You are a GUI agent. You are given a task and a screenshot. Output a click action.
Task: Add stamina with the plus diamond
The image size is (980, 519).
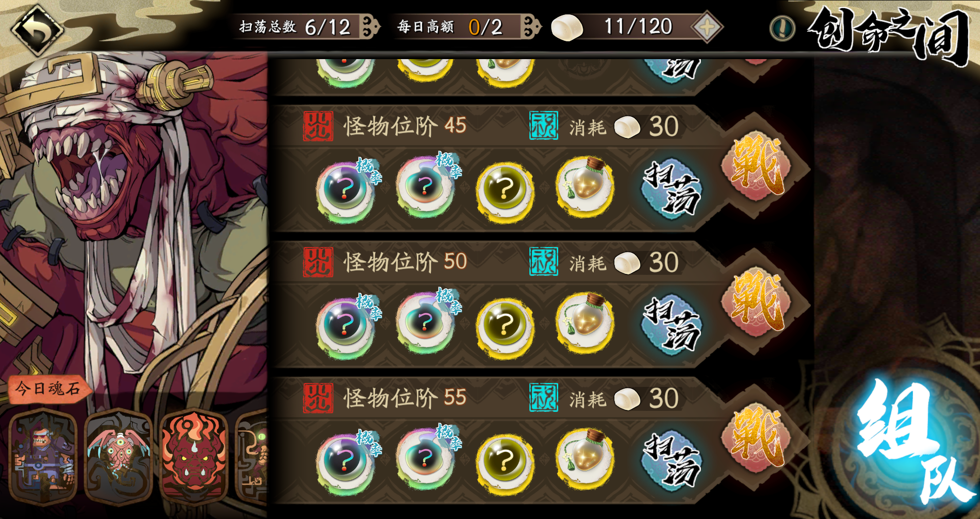tap(707, 27)
